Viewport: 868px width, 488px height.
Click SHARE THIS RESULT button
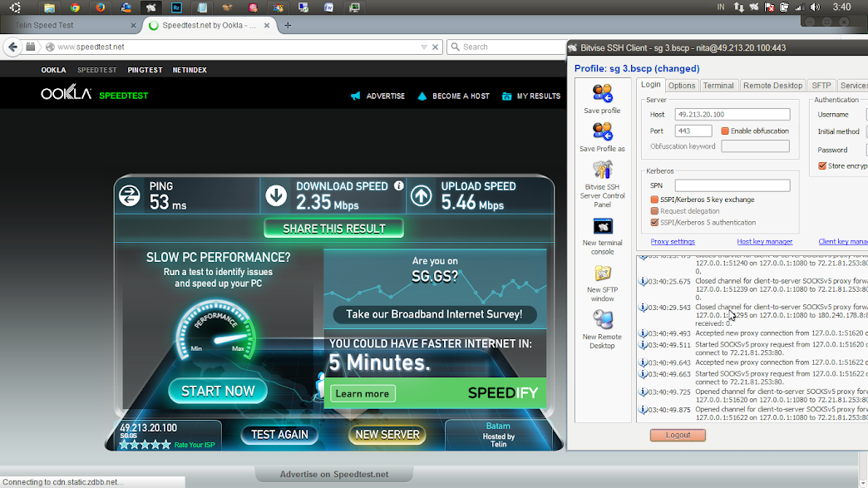coord(333,229)
